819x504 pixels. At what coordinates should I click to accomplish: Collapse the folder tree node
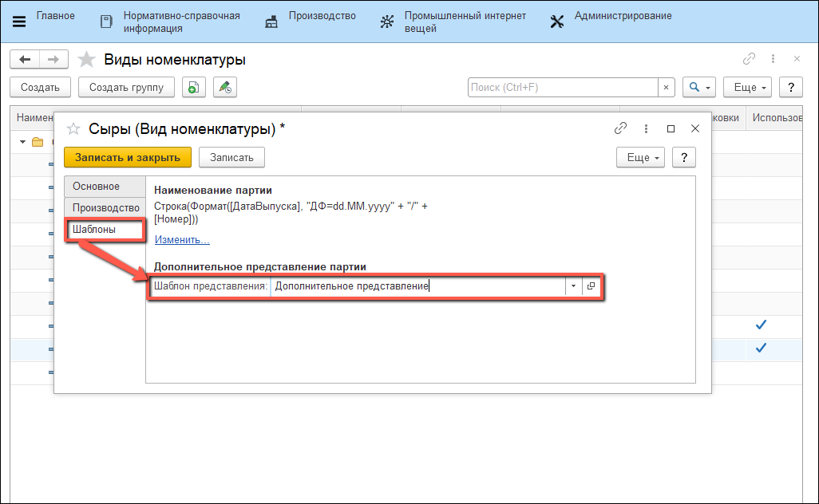point(21,142)
